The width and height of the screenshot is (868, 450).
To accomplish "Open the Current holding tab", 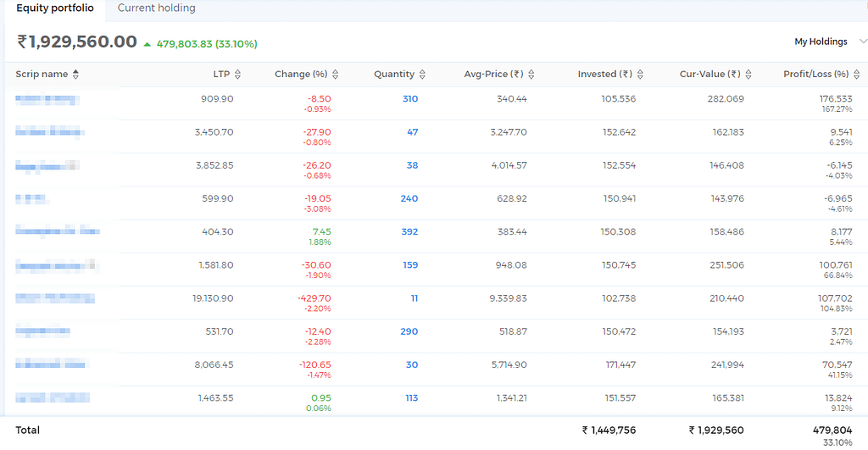I will tap(157, 8).
